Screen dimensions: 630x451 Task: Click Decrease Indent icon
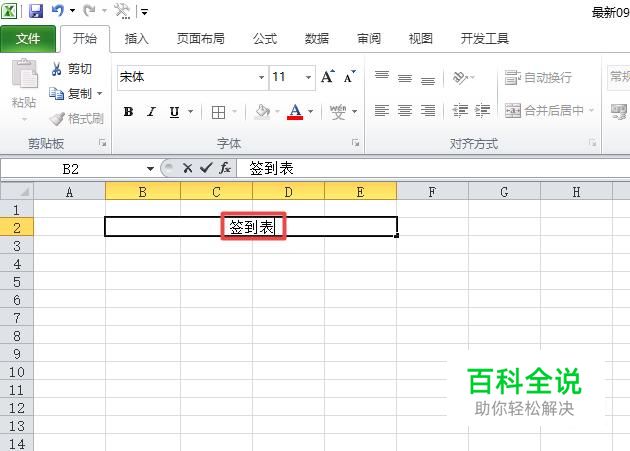(x=460, y=110)
